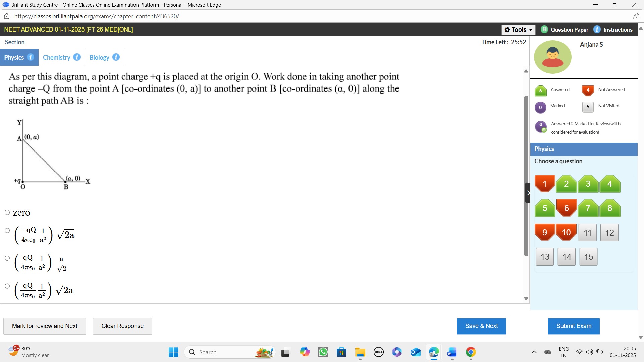This screenshot has width=644, height=362.
Task: Go to unvisited question 12
Action: click(x=609, y=233)
